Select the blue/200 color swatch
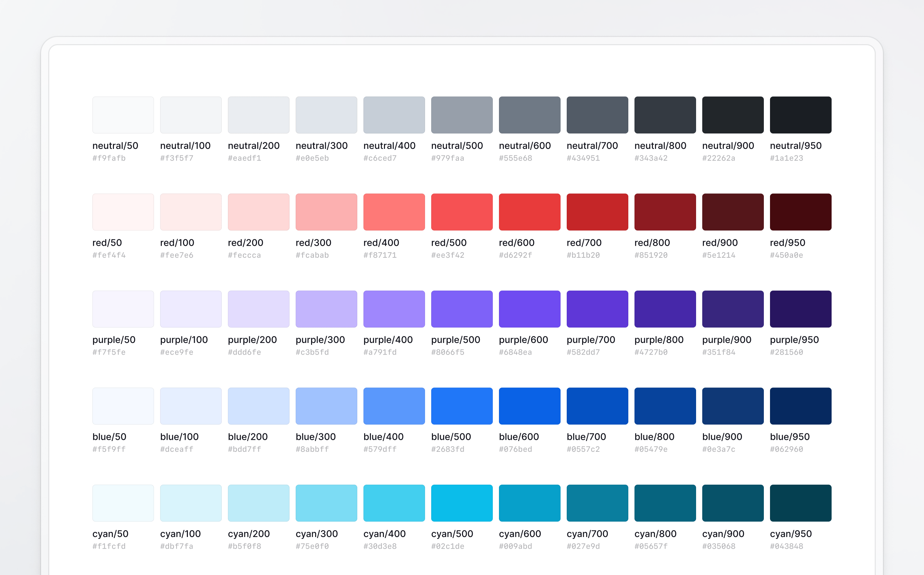This screenshot has width=924, height=575. pyautogui.click(x=258, y=406)
